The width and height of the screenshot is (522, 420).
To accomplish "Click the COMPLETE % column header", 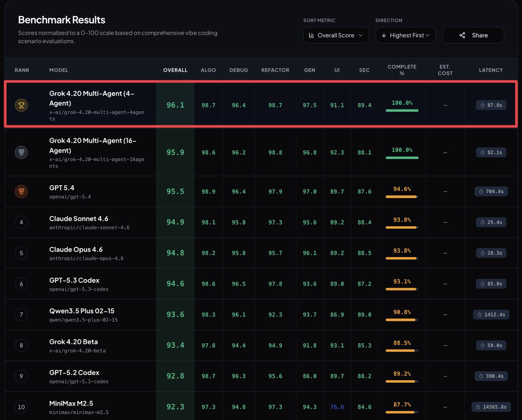I will pyautogui.click(x=402, y=70).
